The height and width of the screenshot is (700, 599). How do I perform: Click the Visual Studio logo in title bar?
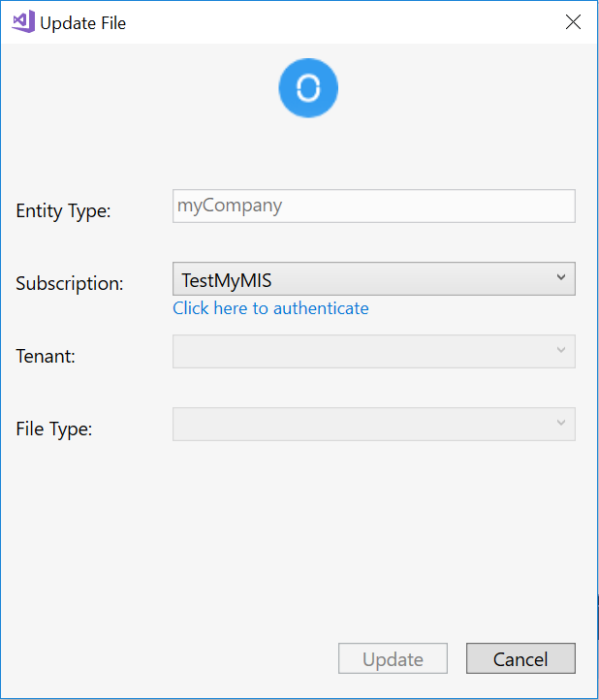(x=23, y=22)
